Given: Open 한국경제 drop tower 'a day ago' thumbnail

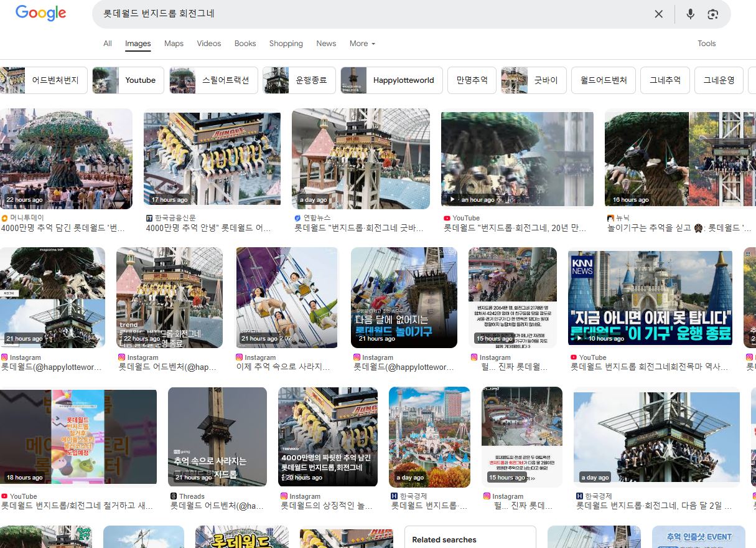Looking at the screenshot, I should pyautogui.click(x=656, y=437).
